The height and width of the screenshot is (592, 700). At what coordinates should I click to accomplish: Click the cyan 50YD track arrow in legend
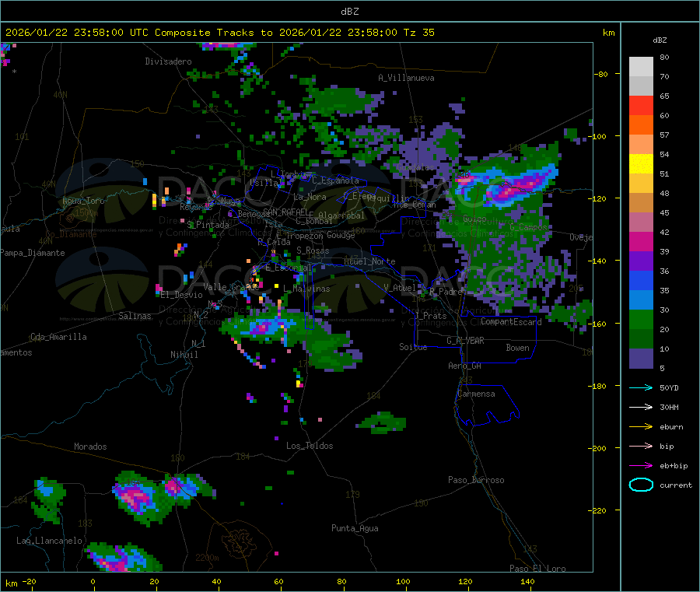pyautogui.click(x=641, y=387)
